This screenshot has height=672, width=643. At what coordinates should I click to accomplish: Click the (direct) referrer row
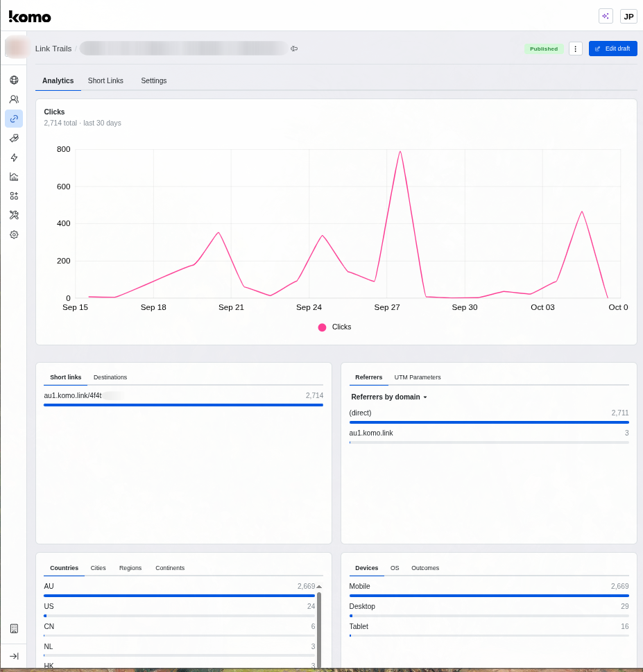click(x=489, y=417)
